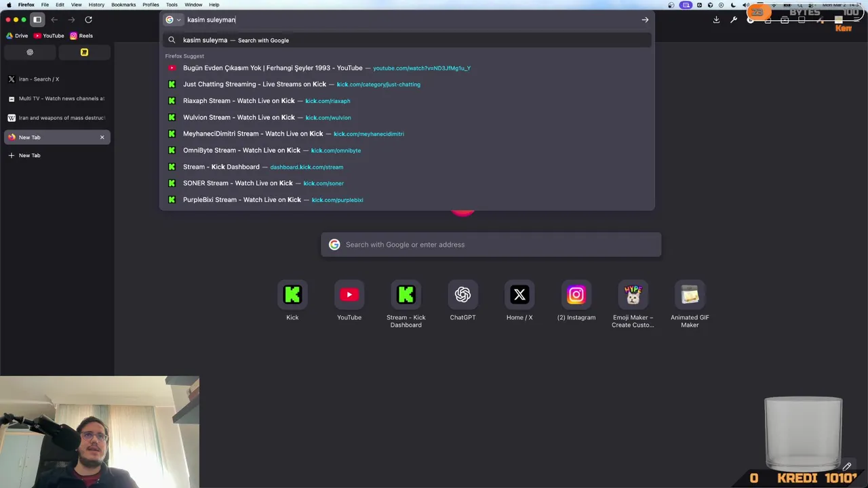The width and height of the screenshot is (868, 488).
Task: Switch to the Iran - Search / X tab
Action: (x=57, y=79)
